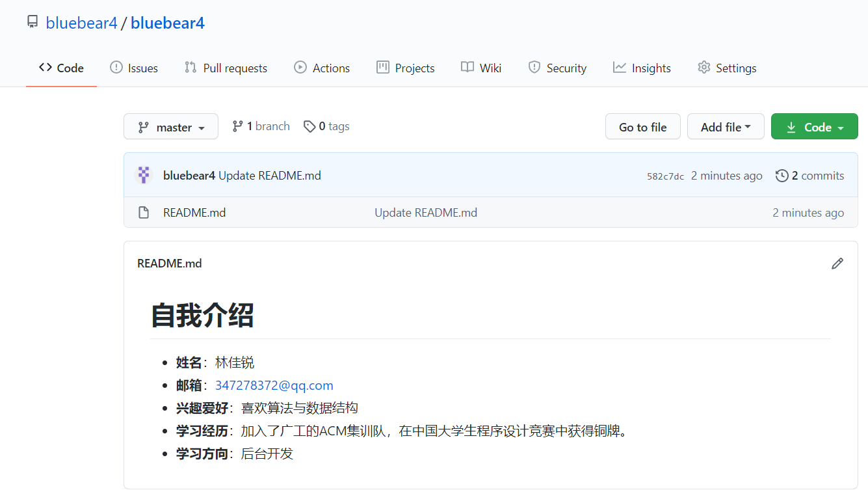The image size is (868, 490).
Task: Open bluebear4 author link in commit bar
Action: click(189, 176)
